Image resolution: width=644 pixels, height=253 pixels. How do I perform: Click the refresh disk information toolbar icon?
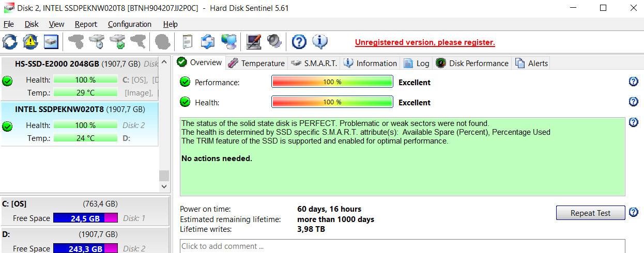click(x=10, y=41)
